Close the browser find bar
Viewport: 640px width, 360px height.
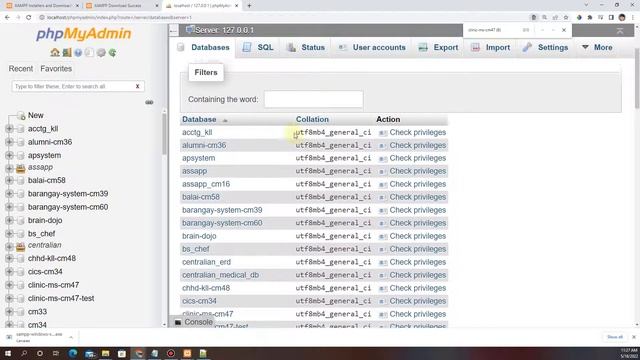pyautogui.click(x=564, y=30)
